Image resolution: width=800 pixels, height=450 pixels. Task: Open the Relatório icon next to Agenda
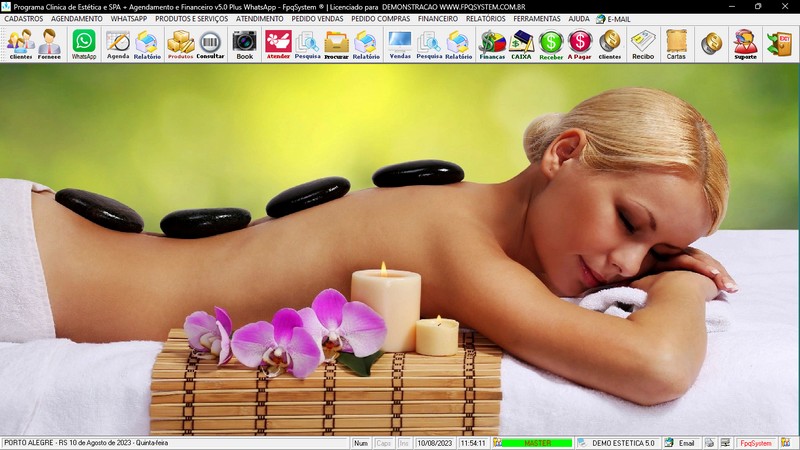pos(147,44)
